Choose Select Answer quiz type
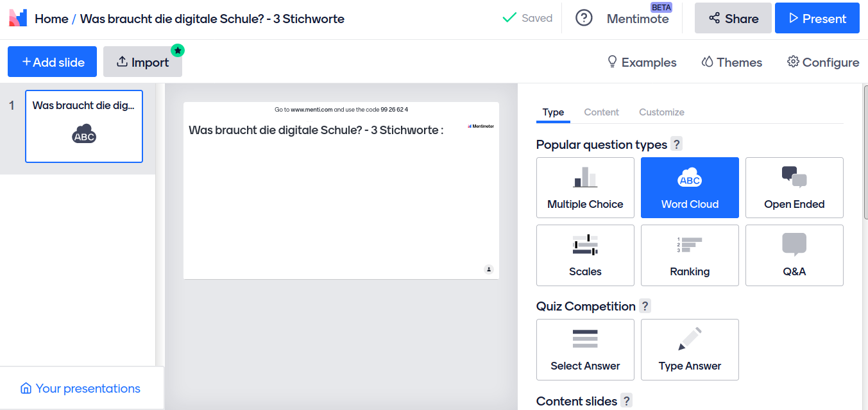This screenshot has width=868, height=410. click(585, 349)
